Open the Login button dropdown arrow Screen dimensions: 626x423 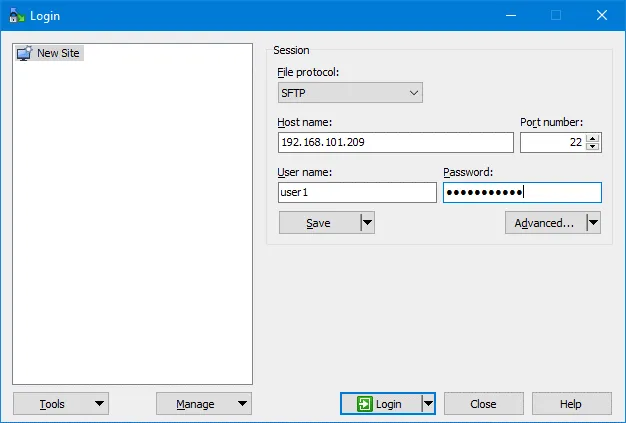coord(428,404)
